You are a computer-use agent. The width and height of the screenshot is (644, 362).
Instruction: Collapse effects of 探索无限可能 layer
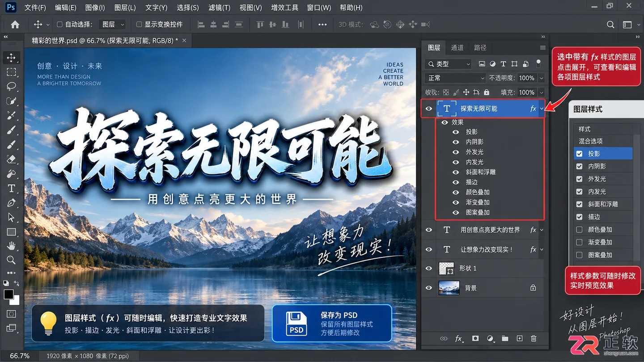click(x=542, y=109)
